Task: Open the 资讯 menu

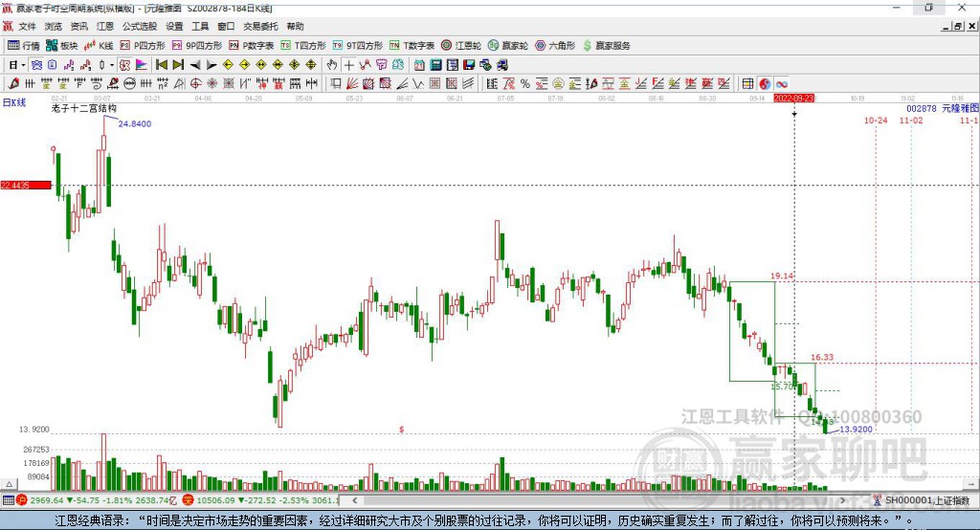Action: pos(78,26)
